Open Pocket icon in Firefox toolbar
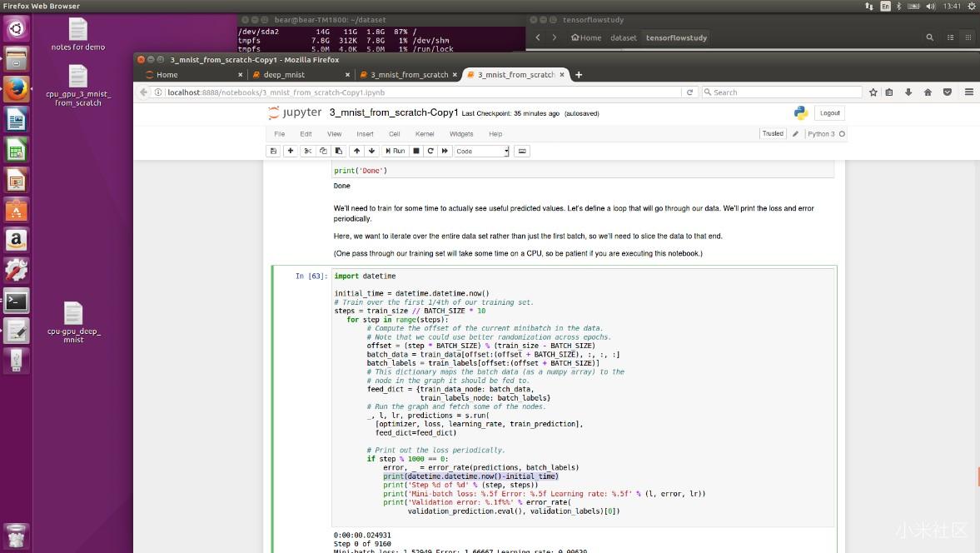Screen dimensions: 980x553 [948, 92]
